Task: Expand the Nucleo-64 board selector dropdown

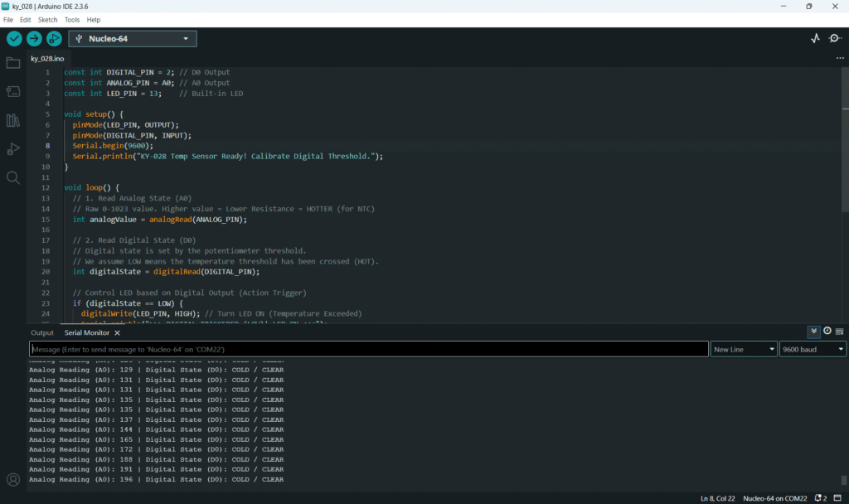Action: click(133, 38)
